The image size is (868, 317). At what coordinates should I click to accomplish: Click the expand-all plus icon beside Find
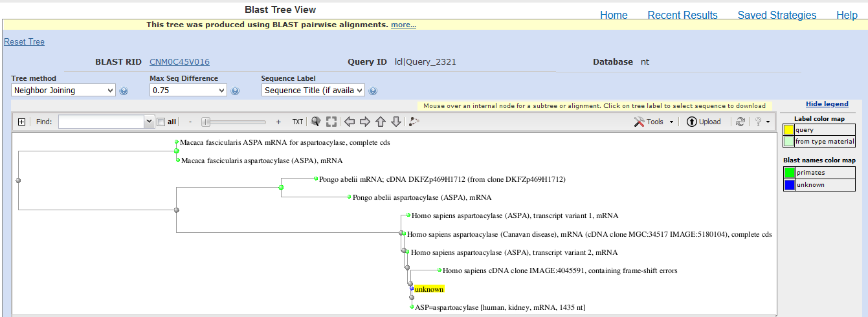click(x=21, y=122)
